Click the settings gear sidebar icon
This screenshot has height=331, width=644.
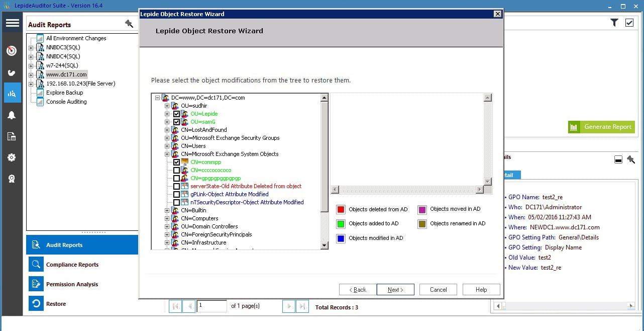(12, 157)
